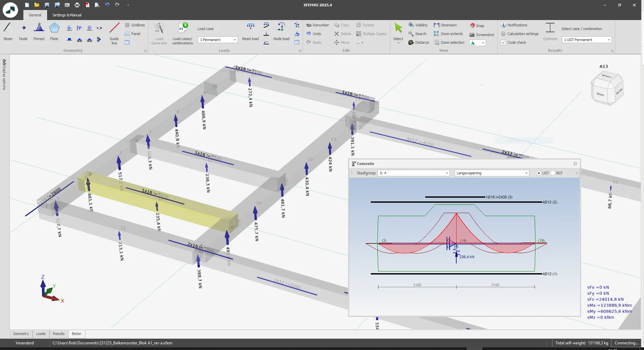Image resolution: width=644 pixels, height=350 pixels.
Task: Open Calculation settings
Action: [520, 34]
